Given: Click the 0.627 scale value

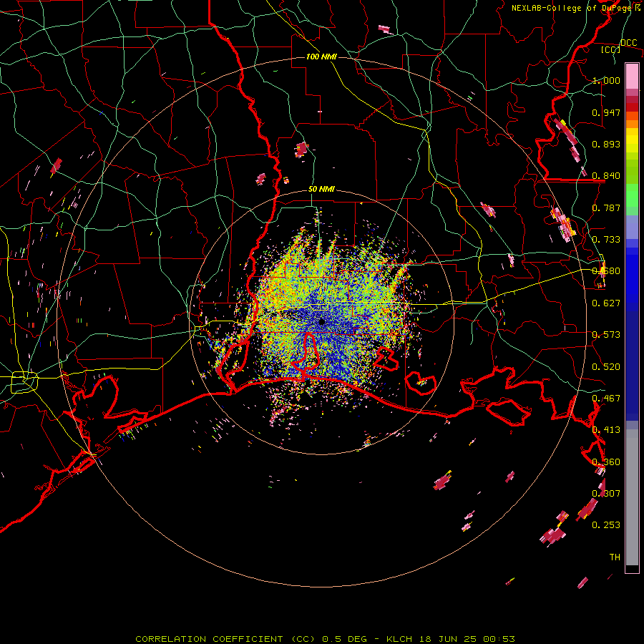Looking at the screenshot, I should 606,303.
